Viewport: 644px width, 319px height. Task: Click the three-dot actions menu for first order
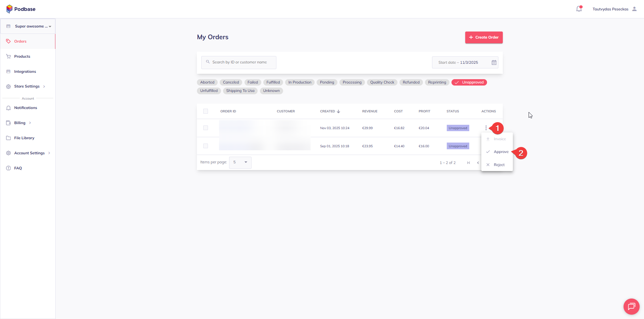486,128
